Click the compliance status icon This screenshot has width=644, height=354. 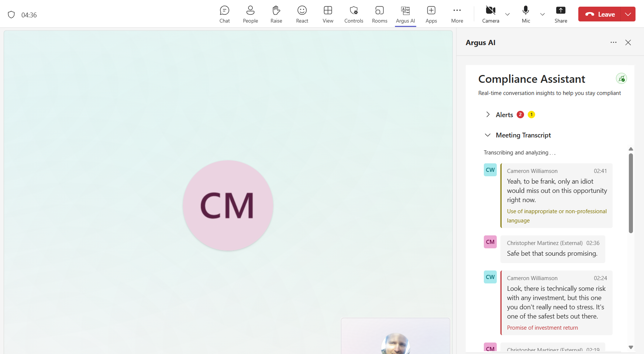621,78
